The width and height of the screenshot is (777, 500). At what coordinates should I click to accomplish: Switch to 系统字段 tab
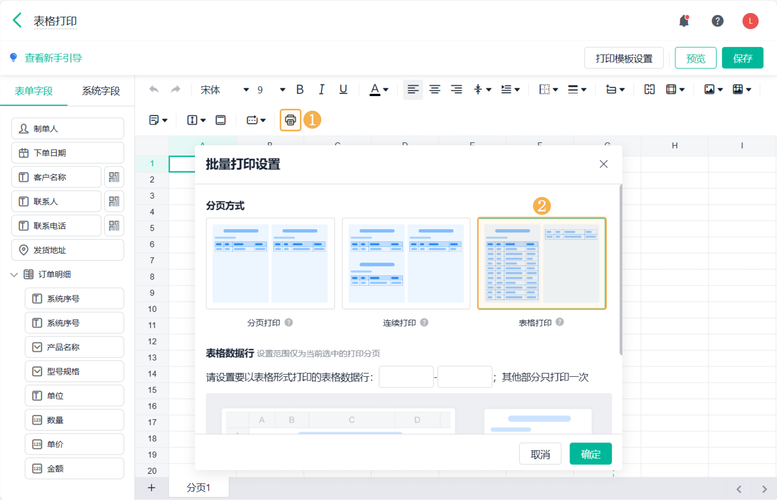pyautogui.click(x=101, y=91)
